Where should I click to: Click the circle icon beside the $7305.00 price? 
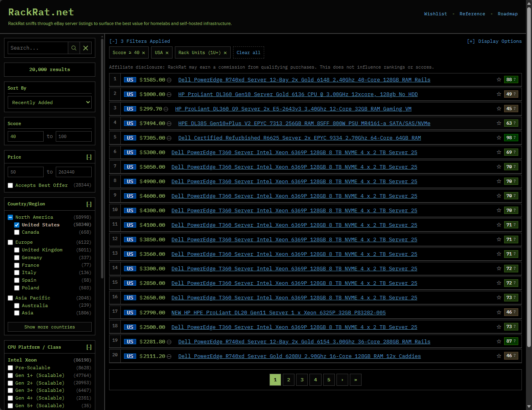tap(169, 138)
